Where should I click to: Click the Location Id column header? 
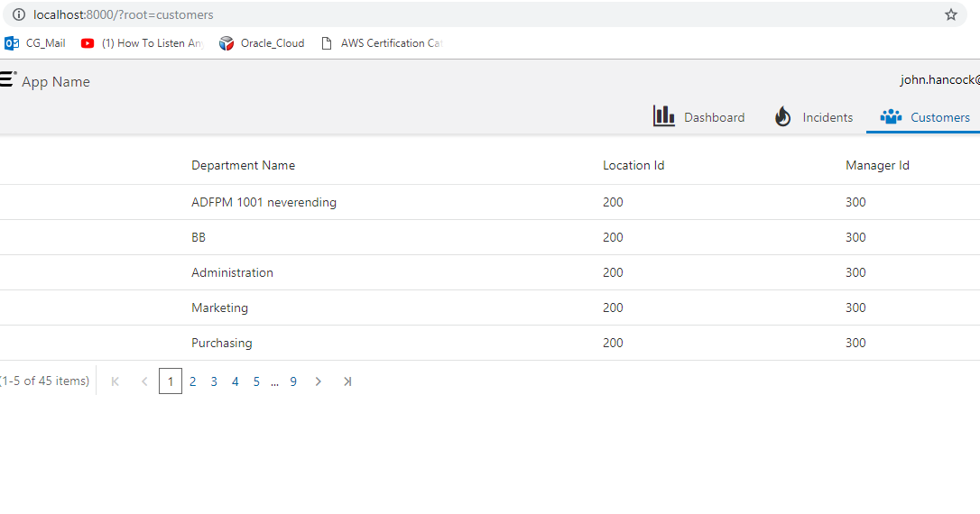633,166
